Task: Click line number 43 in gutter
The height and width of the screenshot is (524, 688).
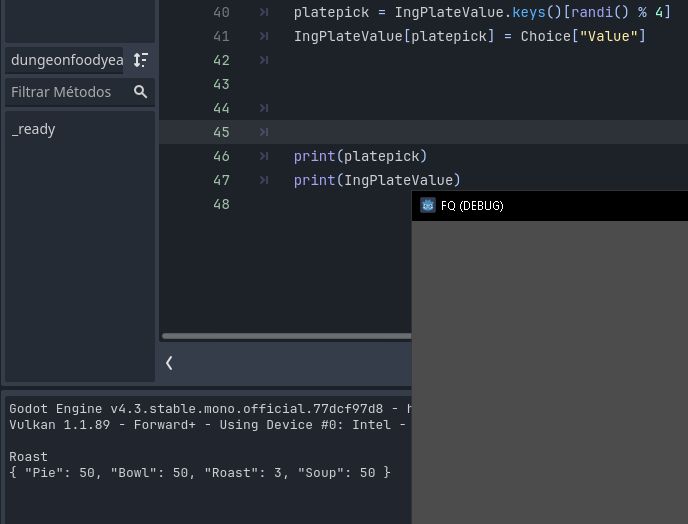Action: point(221,84)
